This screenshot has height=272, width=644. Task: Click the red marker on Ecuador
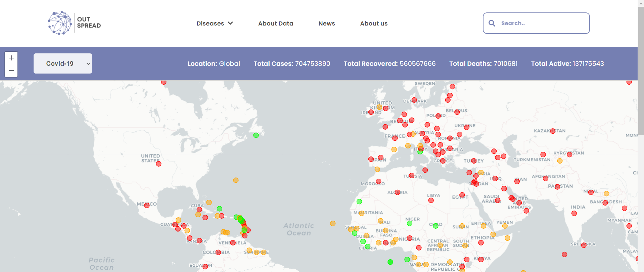coord(205,266)
